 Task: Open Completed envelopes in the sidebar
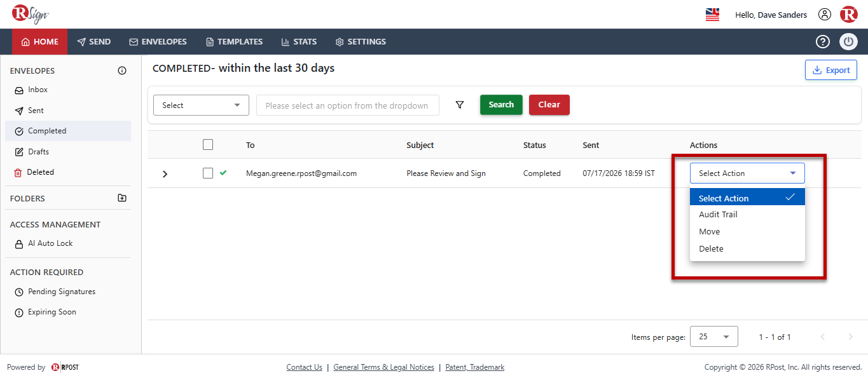point(68,131)
